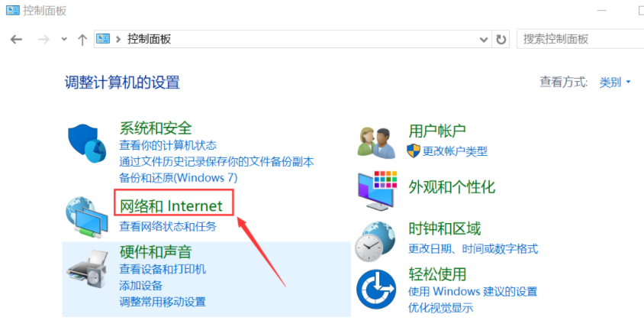The width and height of the screenshot is (644, 327).
Task: Click the User Accounts people icon
Action: (377, 142)
